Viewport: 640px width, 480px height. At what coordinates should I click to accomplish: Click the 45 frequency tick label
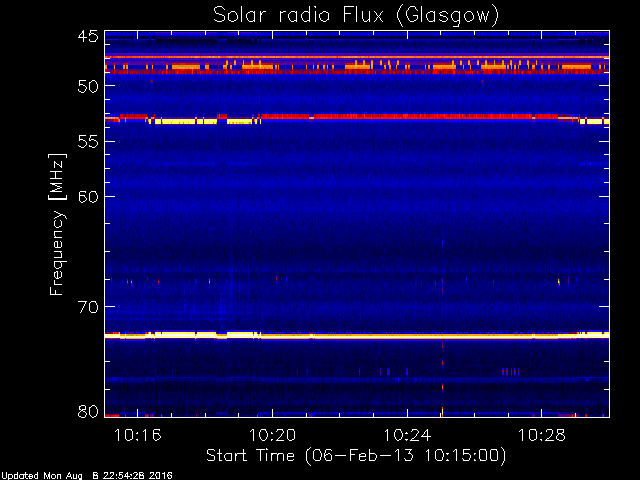point(88,36)
